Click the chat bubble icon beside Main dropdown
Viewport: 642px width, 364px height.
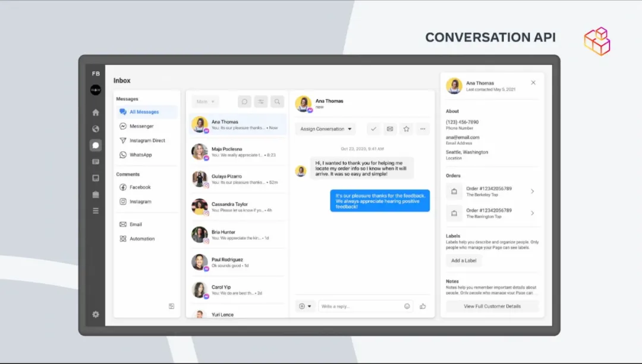click(244, 102)
